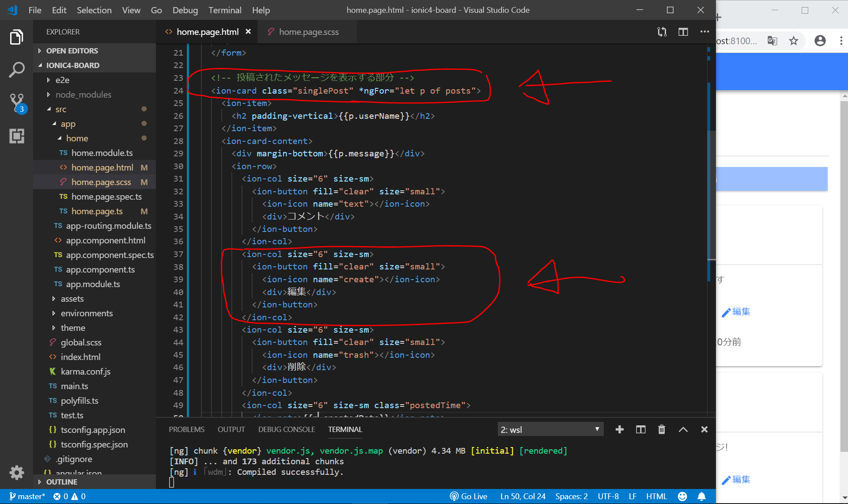Open the terminal selector dropdown '2: wsl'

[550, 429]
